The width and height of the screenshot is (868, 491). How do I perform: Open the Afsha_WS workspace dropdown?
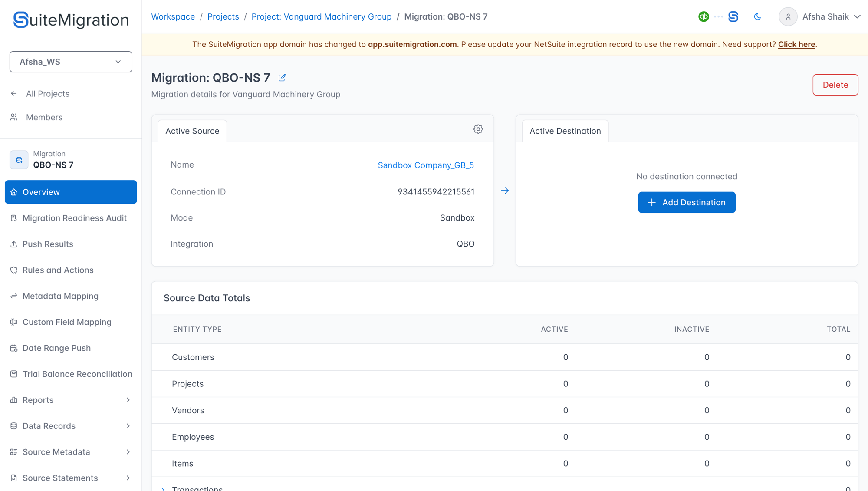coord(71,62)
